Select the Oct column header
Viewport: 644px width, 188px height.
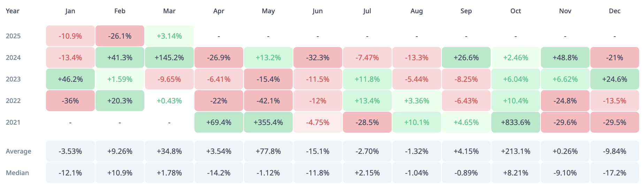(x=516, y=11)
